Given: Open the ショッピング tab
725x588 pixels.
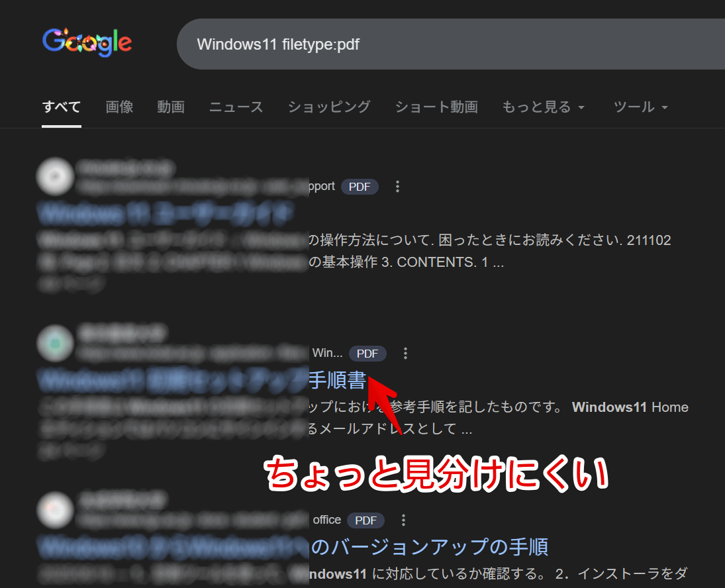Looking at the screenshot, I should tap(329, 107).
